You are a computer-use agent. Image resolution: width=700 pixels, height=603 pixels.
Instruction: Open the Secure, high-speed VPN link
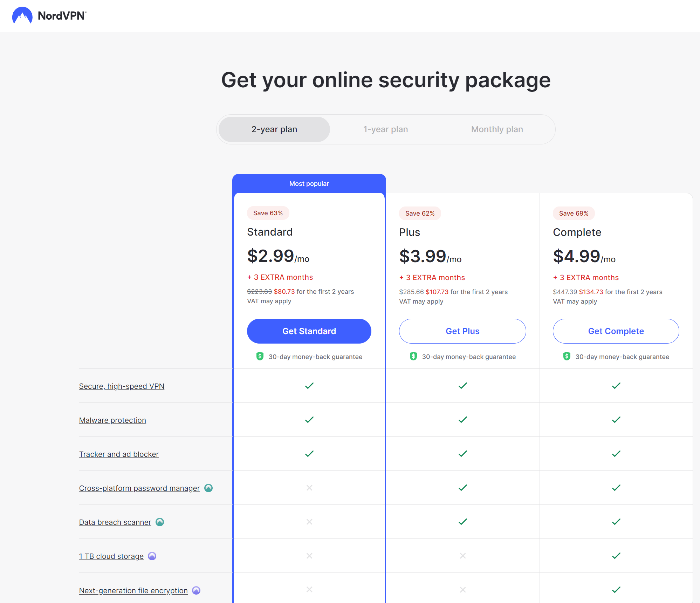pyautogui.click(x=122, y=386)
